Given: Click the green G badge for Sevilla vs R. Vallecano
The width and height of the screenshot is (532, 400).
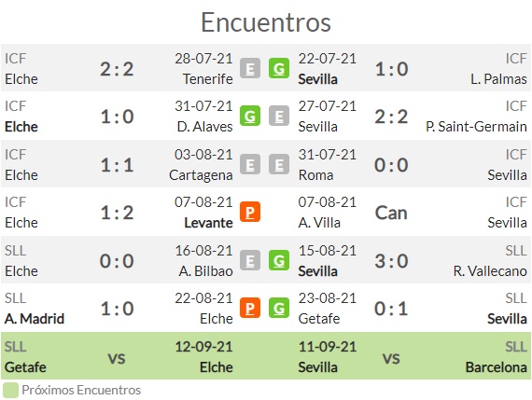Looking at the screenshot, I should pos(279,260).
